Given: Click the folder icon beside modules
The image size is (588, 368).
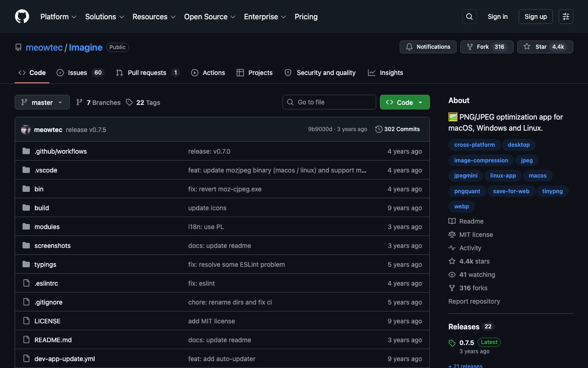Looking at the screenshot, I should tap(26, 226).
